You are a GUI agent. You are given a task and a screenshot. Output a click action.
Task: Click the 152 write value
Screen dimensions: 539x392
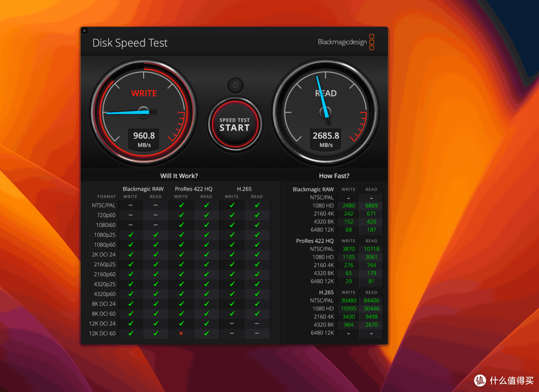tap(348, 221)
